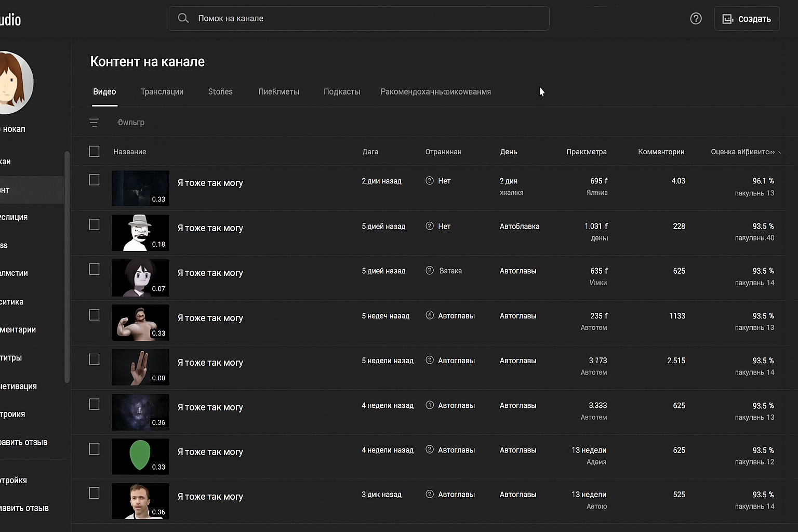Click the help question mark icon

click(696, 19)
